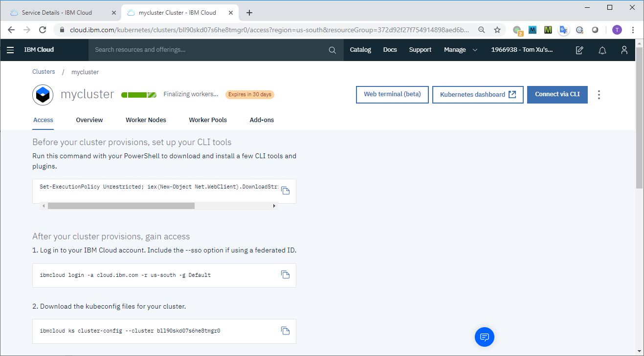
Task: Click the browser address bar URL
Action: (269, 30)
